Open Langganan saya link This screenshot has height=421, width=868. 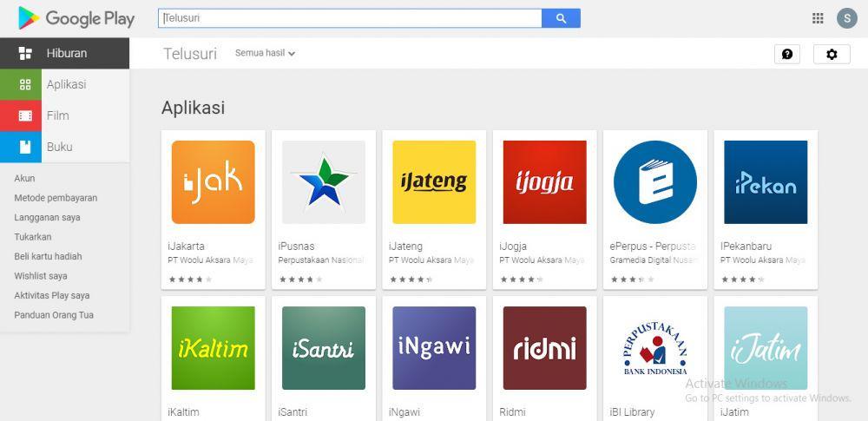coord(47,217)
